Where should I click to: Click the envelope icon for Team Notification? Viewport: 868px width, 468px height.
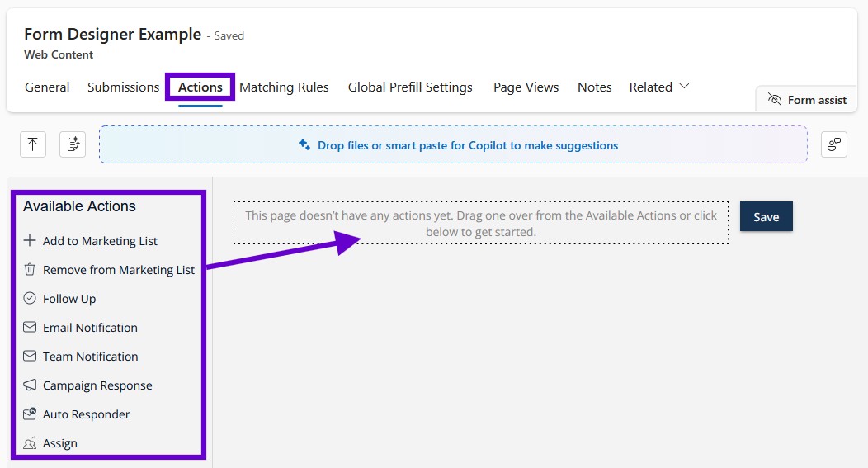pyautogui.click(x=30, y=356)
